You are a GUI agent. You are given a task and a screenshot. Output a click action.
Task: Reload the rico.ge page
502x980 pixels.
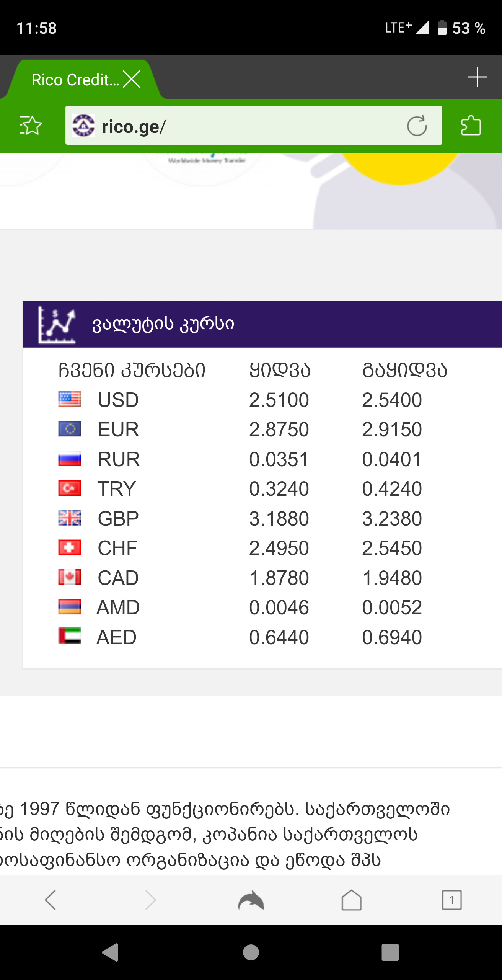tap(417, 126)
